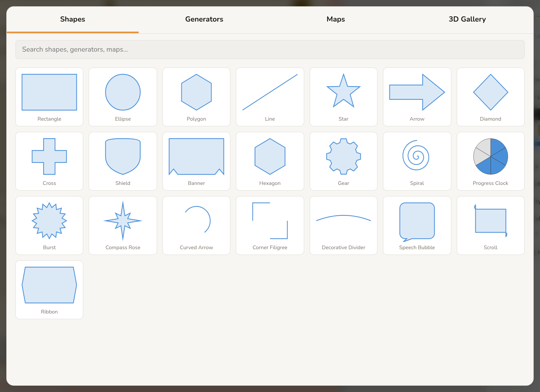Insert a Decorative Divider
Screen dimensions: 540x392
pos(344,226)
